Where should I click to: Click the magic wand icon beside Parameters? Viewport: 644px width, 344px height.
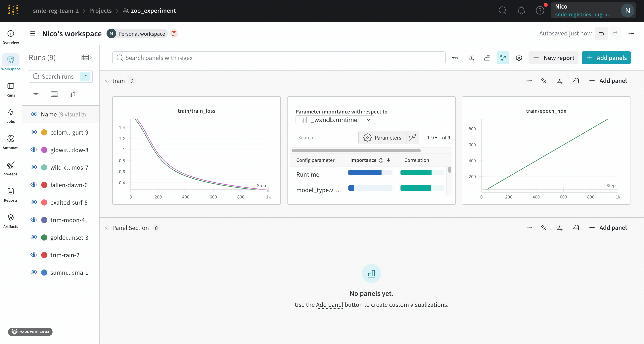tap(412, 138)
